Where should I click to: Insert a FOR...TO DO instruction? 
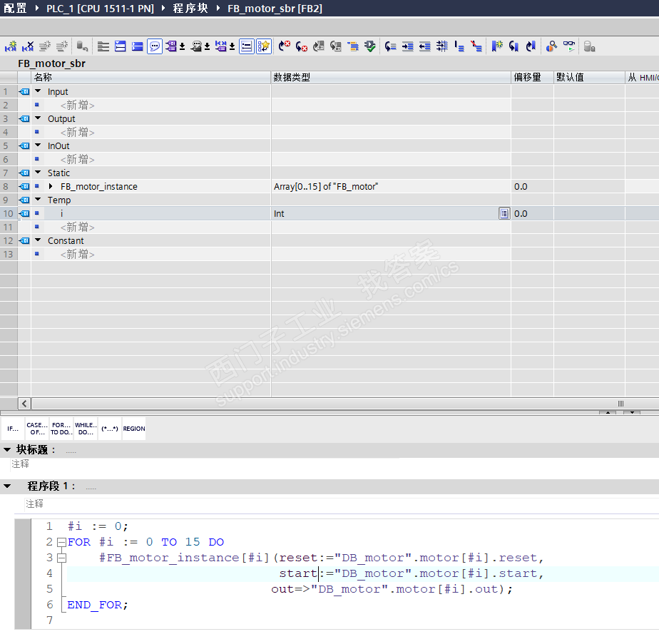pos(61,429)
